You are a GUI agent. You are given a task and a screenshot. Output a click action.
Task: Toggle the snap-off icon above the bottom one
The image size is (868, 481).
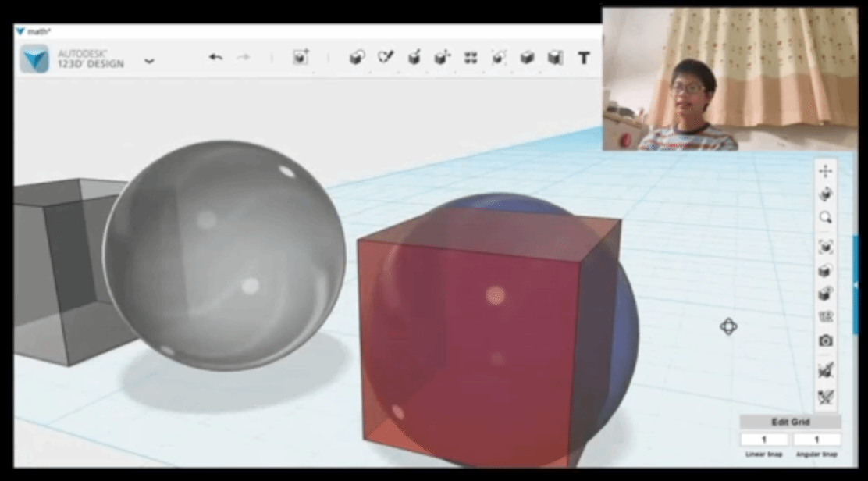click(x=825, y=370)
